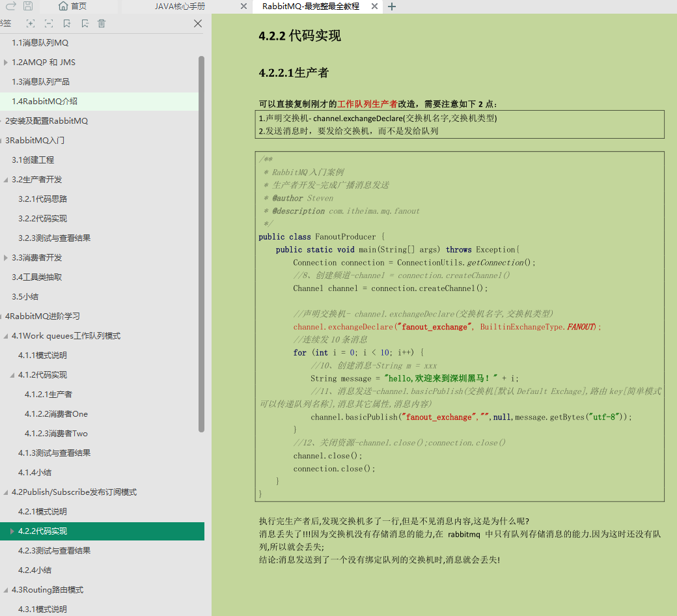Collapse the 4.3Routing路由模式 node

tap(6, 590)
